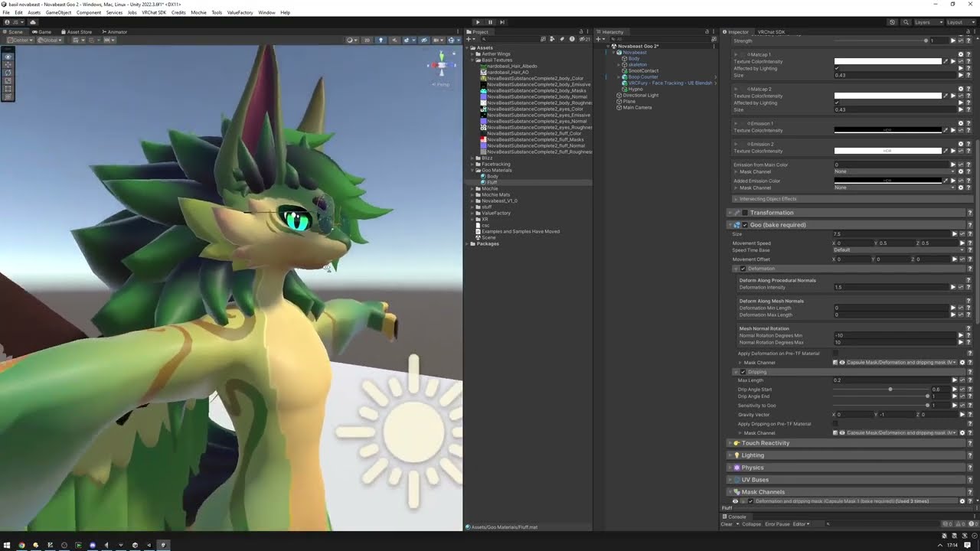Expand the skeleton object in Hierarchy
980x551 pixels.
point(619,65)
